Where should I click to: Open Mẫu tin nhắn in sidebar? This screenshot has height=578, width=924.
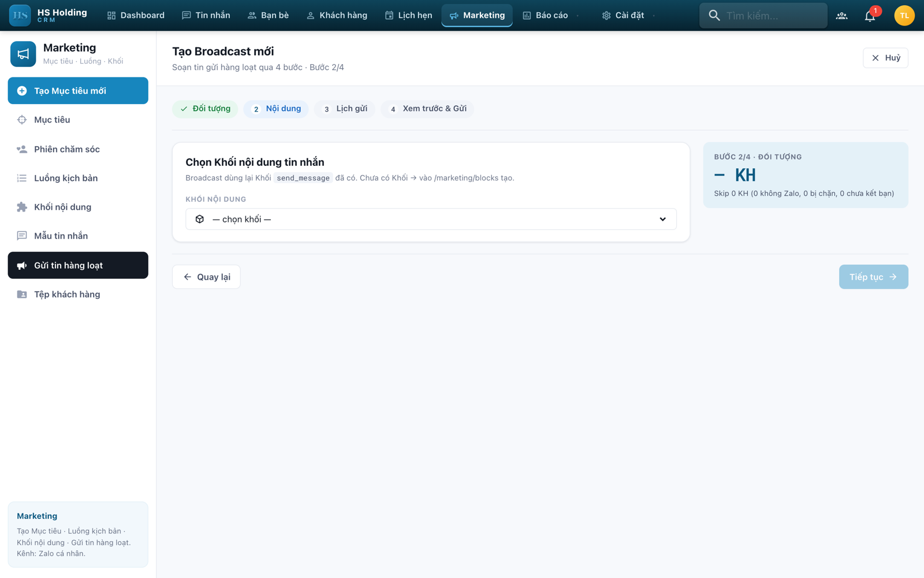click(x=78, y=236)
